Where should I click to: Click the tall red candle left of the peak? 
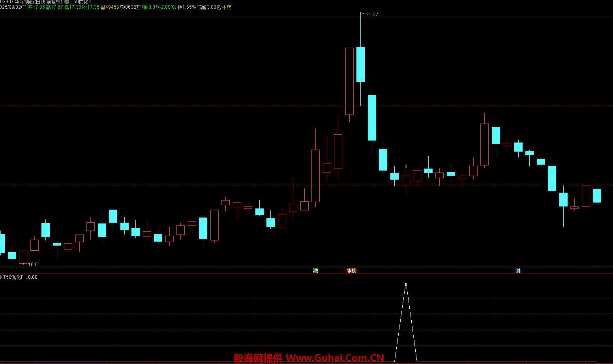(349, 81)
